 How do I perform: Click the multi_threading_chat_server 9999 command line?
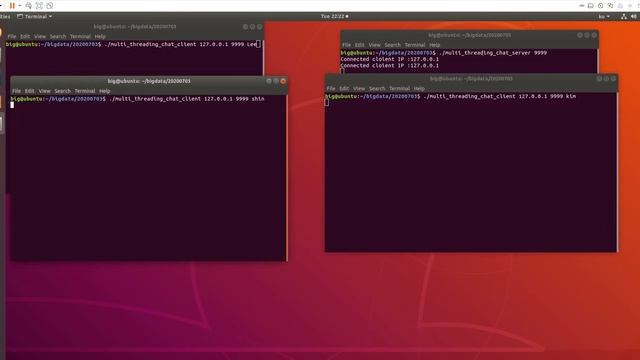444,53
